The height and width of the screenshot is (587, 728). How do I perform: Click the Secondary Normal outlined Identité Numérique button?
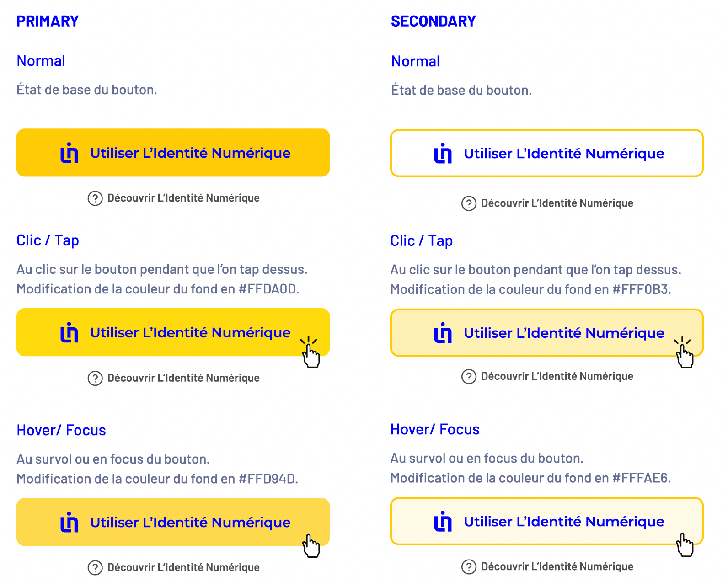(546, 153)
